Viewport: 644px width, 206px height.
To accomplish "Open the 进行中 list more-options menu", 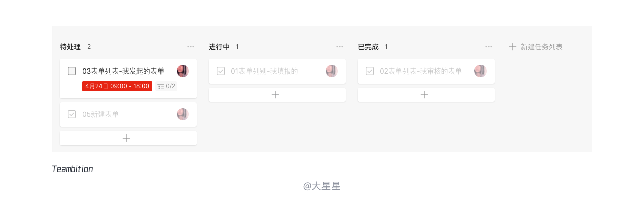I will (340, 47).
